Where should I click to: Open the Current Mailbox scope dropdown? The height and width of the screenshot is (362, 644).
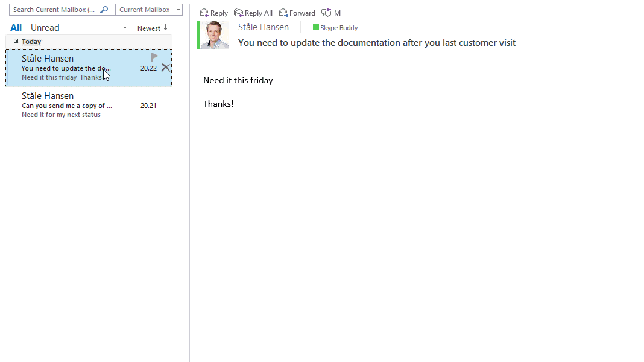(x=178, y=10)
